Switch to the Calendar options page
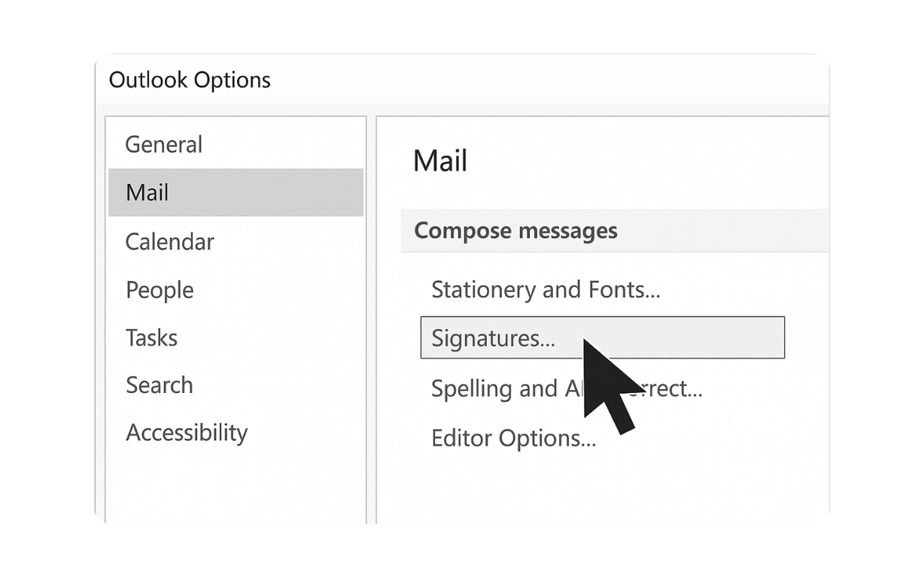Viewport: 924px width, 578px height. [169, 242]
